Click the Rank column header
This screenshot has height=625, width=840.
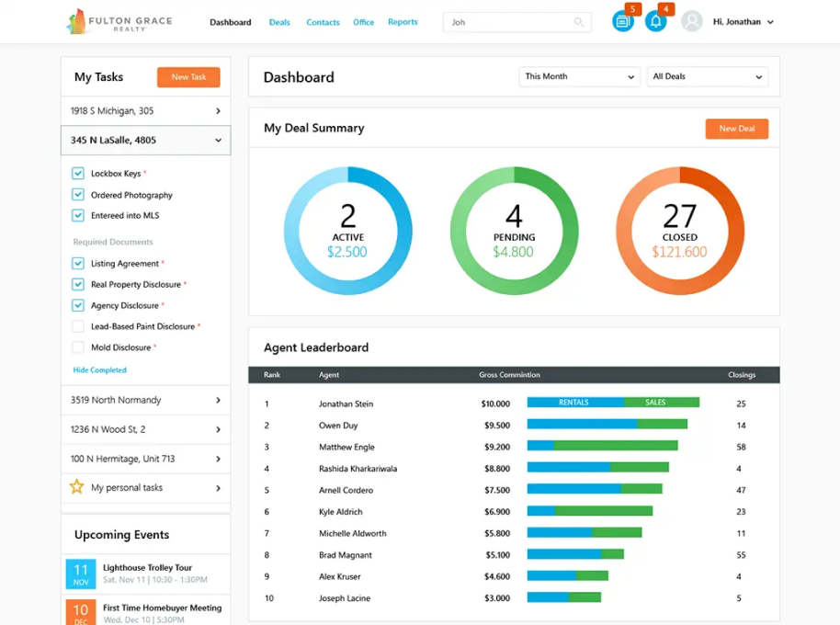pyautogui.click(x=272, y=375)
